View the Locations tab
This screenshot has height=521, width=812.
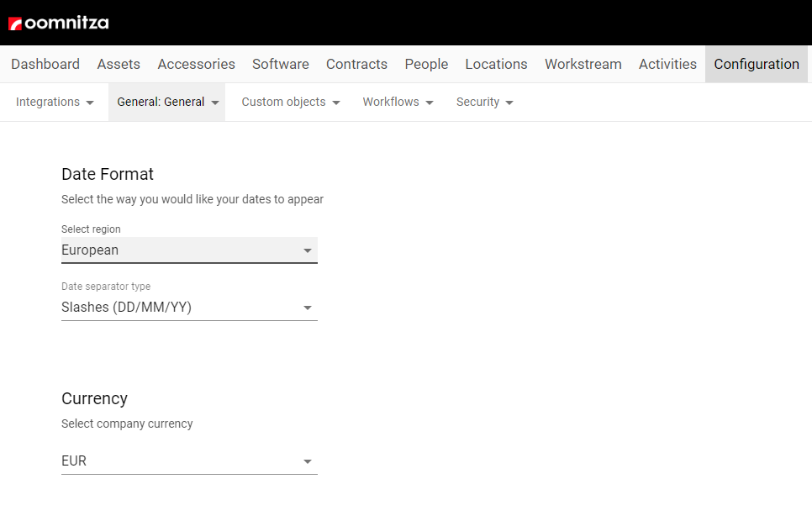[496, 64]
